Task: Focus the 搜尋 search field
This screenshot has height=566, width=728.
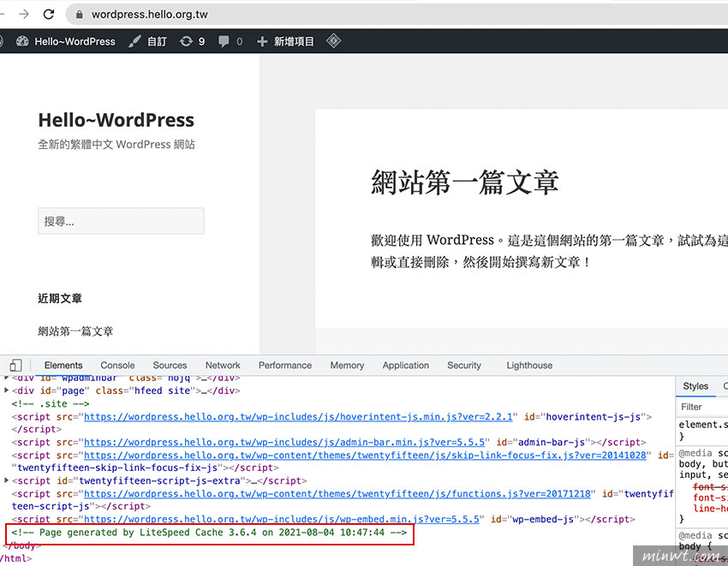Action: coord(121,221)
